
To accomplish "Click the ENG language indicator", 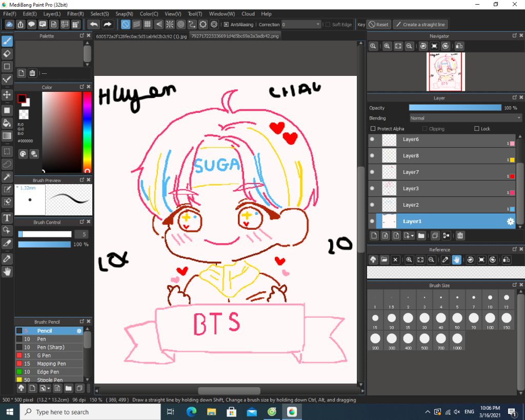I will pos(469,412).
